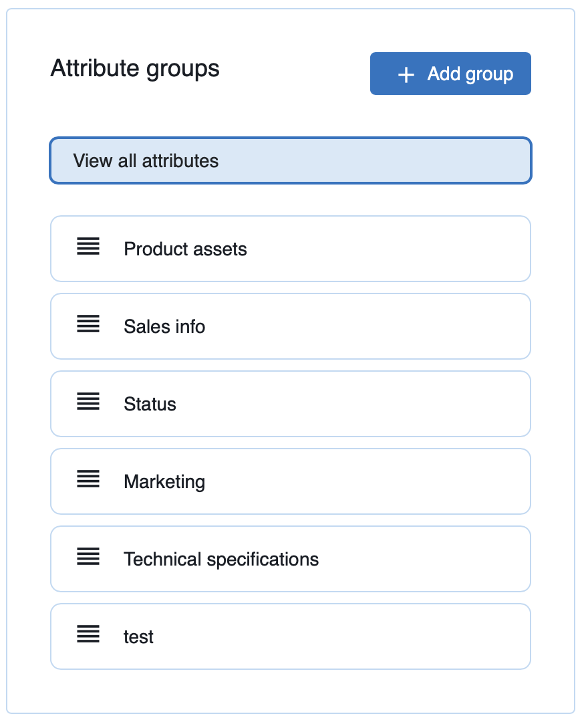Viewport: 588px width, 722px height.
Task: Select the Status attribute group
Action: 290,404
